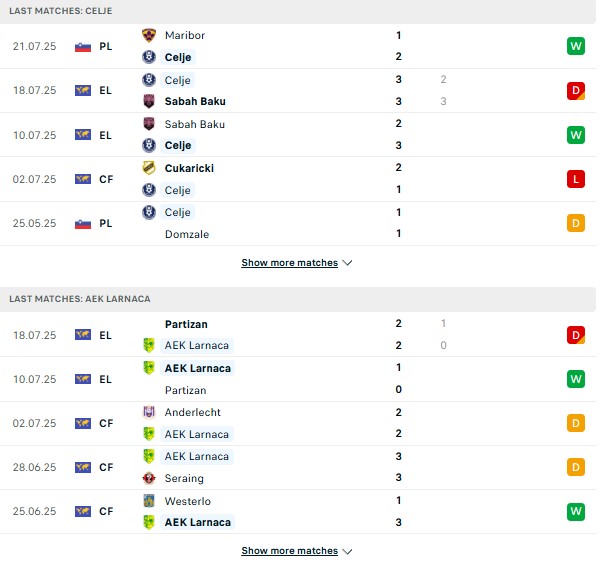Screen dimensions: 600x565
Task: Expand more matches under Celje section
Action: point(296,263)
